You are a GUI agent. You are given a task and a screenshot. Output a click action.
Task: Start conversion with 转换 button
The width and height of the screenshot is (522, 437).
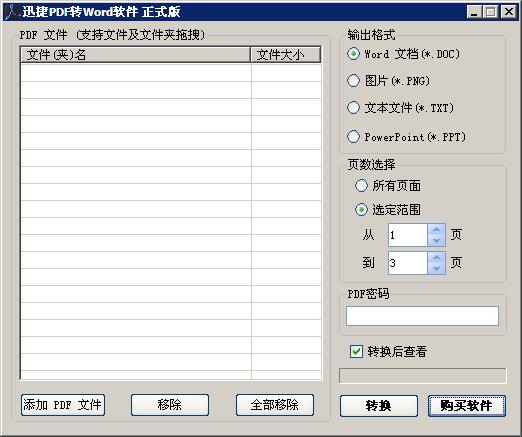point(379,406)
